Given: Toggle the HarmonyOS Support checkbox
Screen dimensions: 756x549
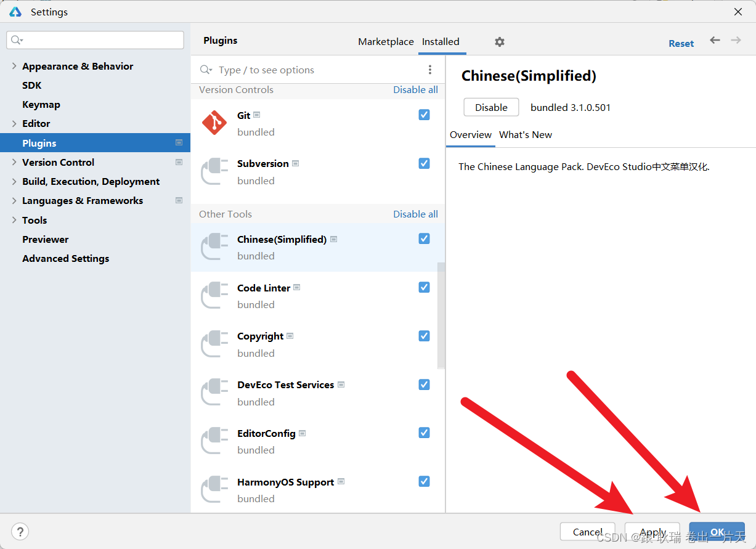Looking at the screenshot, I should tap(424, 481).
